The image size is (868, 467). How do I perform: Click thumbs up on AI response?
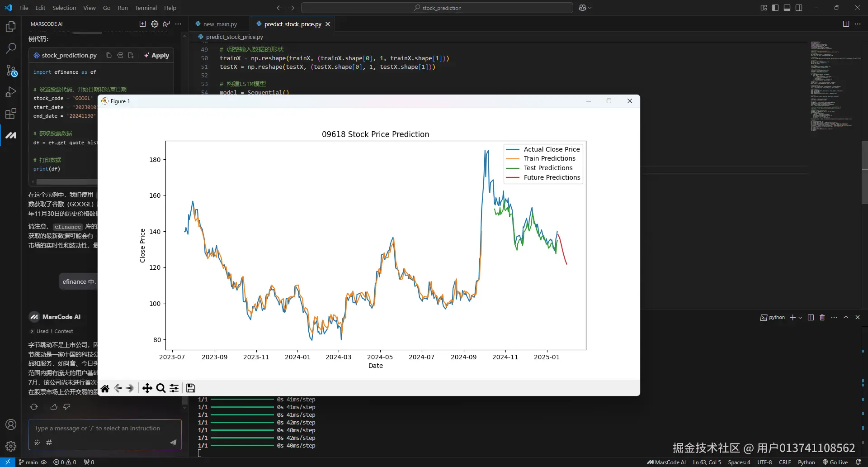(54, 407)
